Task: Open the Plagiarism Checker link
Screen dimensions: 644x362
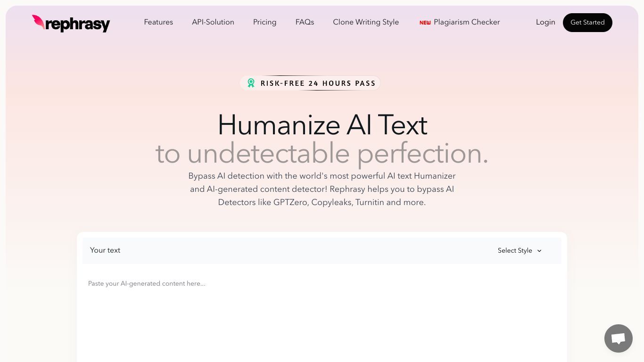Action: click(467, 22)
